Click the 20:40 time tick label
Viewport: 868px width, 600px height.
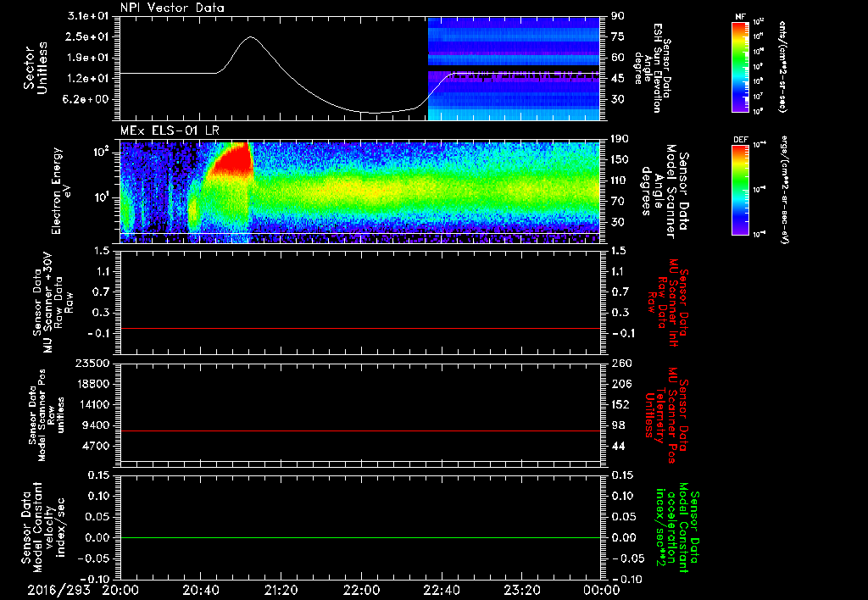click(x=200, y=590)
